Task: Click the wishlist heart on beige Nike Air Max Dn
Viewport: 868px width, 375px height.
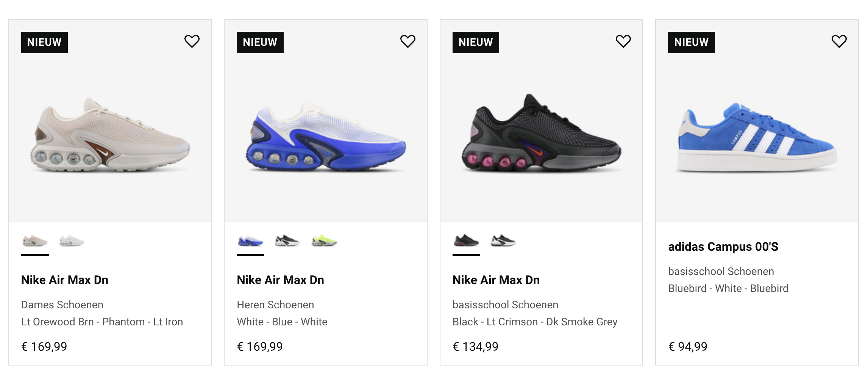Action: click(192, 42)
